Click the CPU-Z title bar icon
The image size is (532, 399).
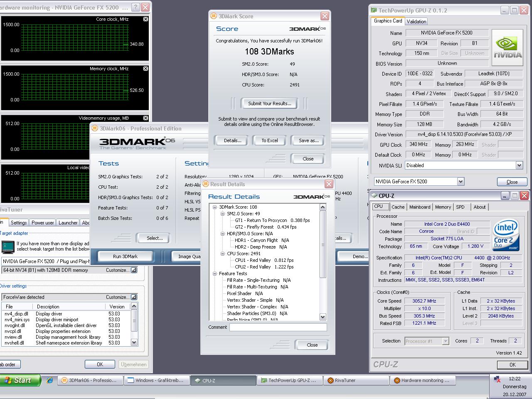tap(374, 196)
